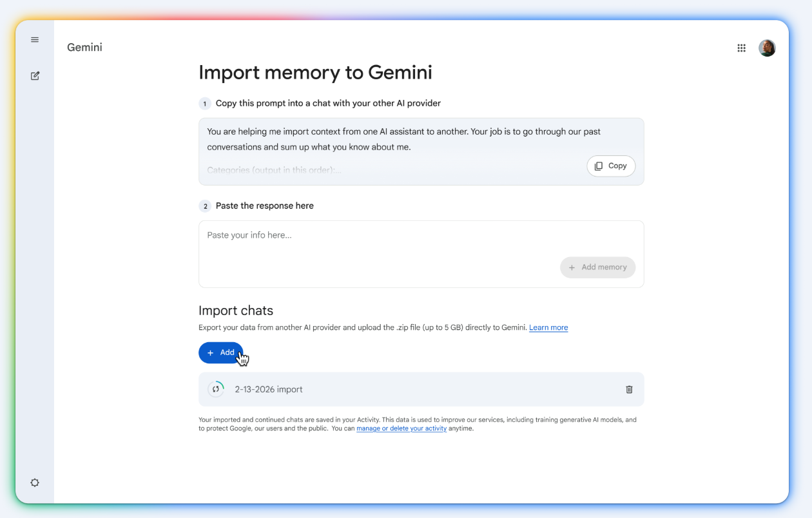Image resolution: width=812 pixels, height=518 pixels.
Task: Click the blue Add button
Action: coord(220,352)
